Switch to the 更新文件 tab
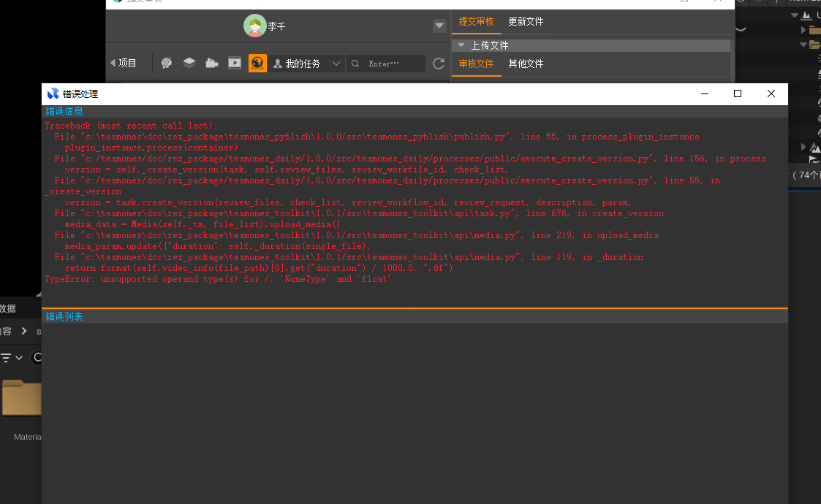 click(x=526, y=22)
